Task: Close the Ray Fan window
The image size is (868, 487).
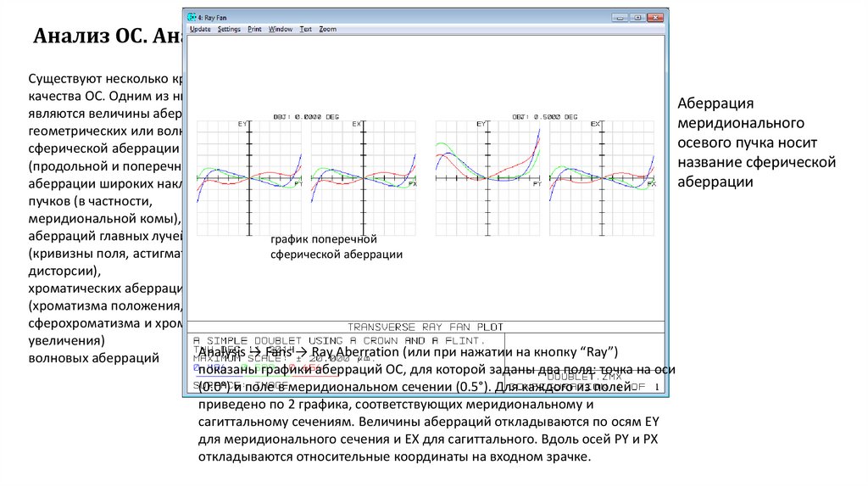Action: click(x=655, y=18)
